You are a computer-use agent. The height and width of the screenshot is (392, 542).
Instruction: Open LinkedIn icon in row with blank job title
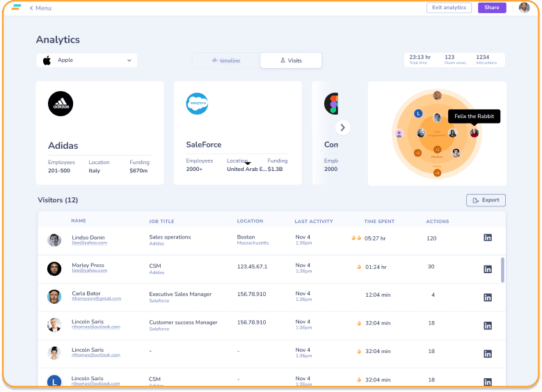coord(488,354)
